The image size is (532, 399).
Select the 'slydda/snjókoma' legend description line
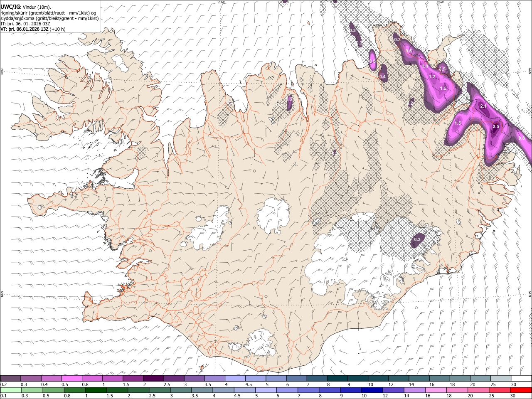[x=50, y=18]
